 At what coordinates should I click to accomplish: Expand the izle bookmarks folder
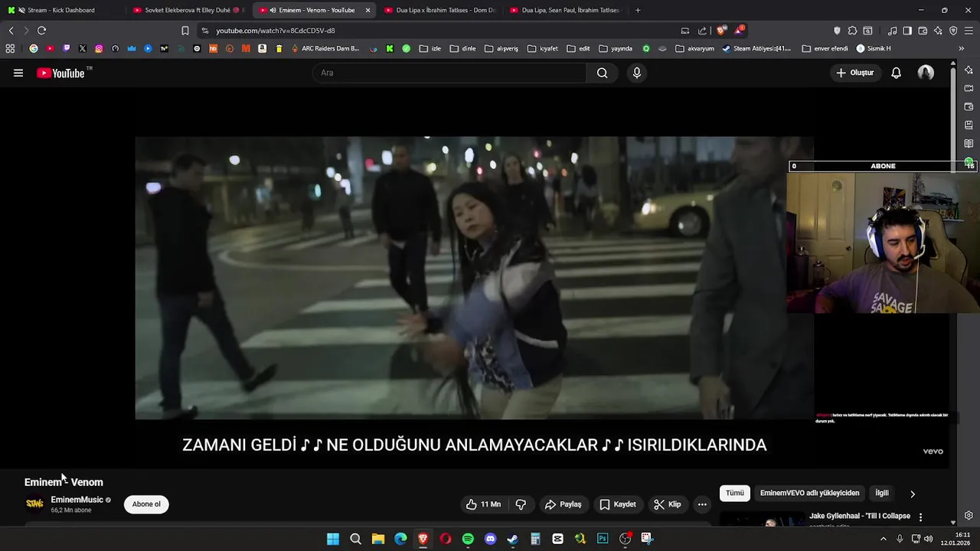[430, 48]
